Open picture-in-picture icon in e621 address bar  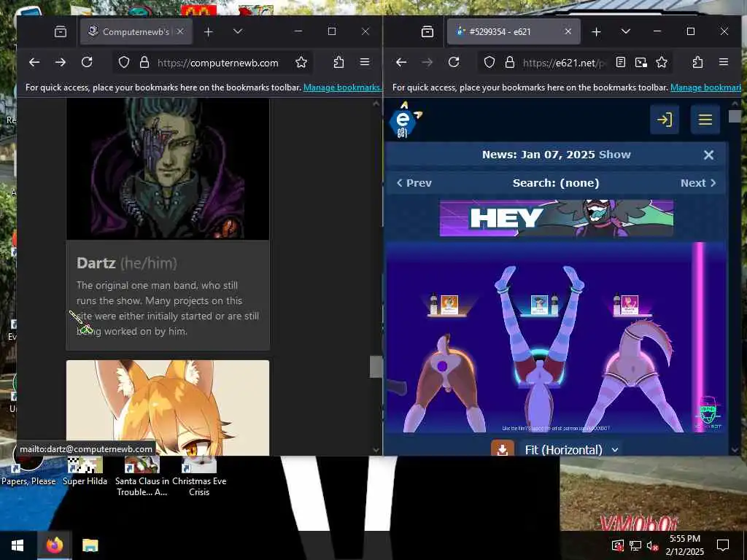pyautogui.click(x=641, y=63)
